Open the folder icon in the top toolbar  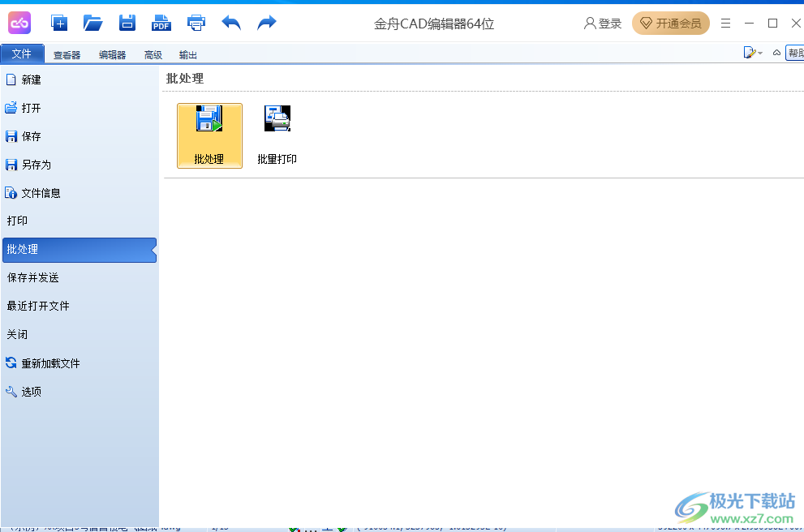pos(92,23)
